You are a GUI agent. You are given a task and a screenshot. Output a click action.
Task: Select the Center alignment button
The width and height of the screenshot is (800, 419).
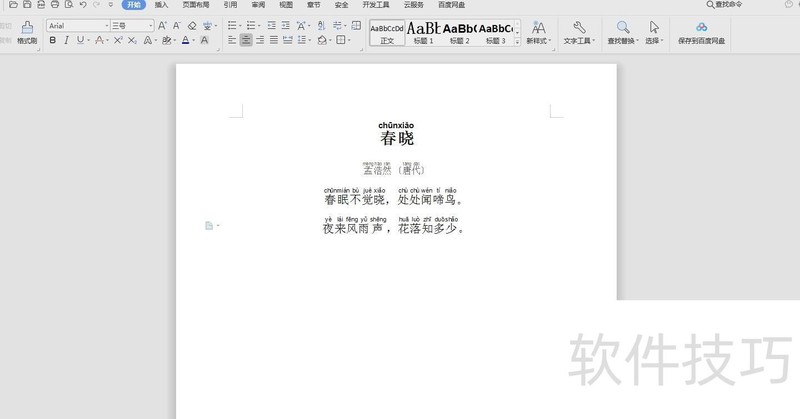pos(246,40)
